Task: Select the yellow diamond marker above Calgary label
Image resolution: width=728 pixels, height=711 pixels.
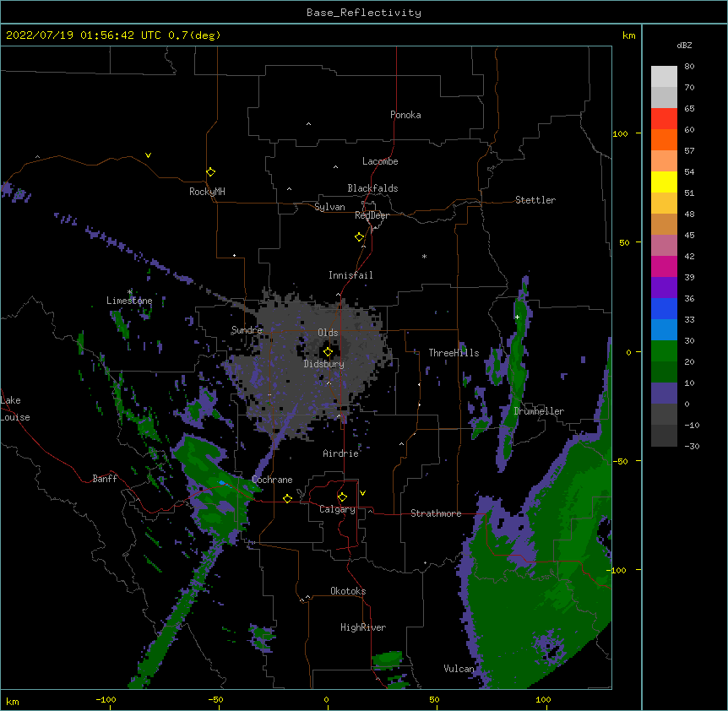Action: 342,497
